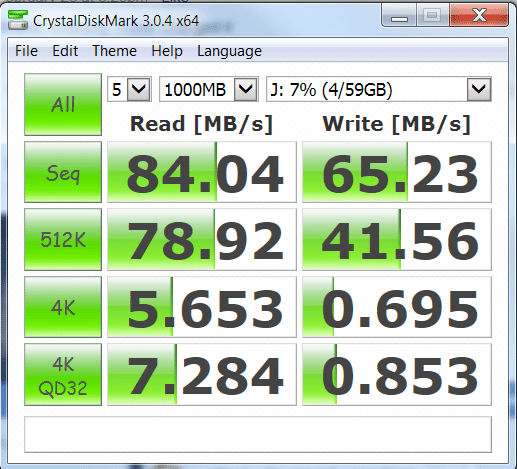Minimize the CrystalDiskMark window
Image resolution: width=517 pixels, height=469 pixels.
click(399, 15)
